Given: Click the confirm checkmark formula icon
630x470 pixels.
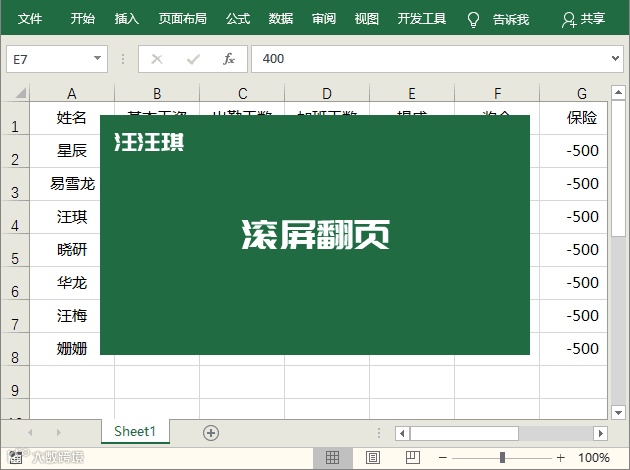Looking at the screenshot, I should click(x=193, y=59).
